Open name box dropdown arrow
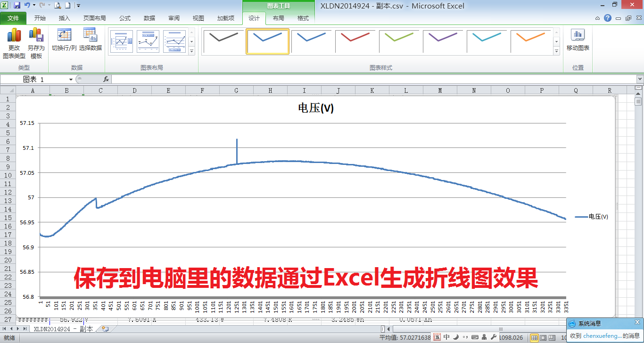The height and width of the screenshot is (343, 644). point(71,80)
